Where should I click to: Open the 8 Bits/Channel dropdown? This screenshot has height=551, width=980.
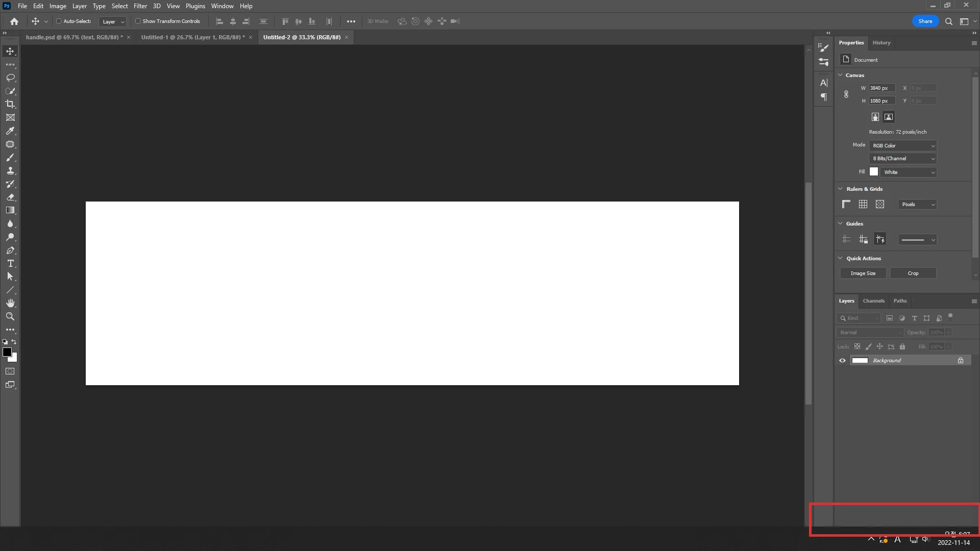coord(902,159)
